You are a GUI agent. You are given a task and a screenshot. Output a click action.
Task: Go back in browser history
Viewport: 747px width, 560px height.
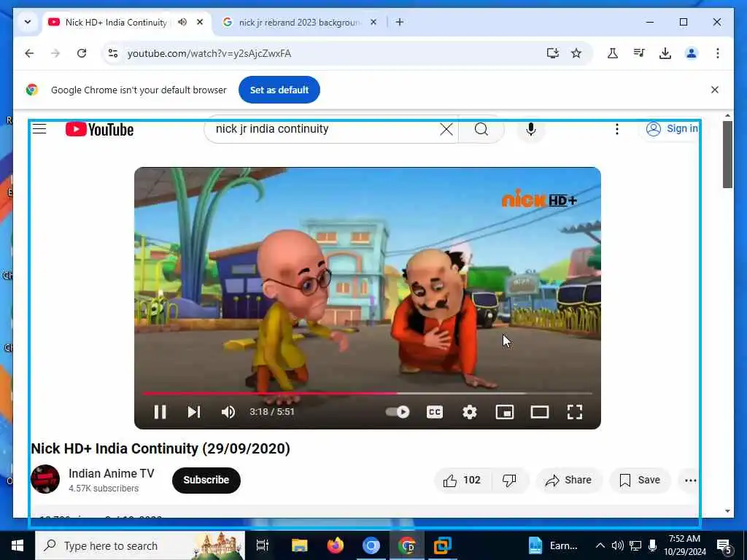[29, 53]
